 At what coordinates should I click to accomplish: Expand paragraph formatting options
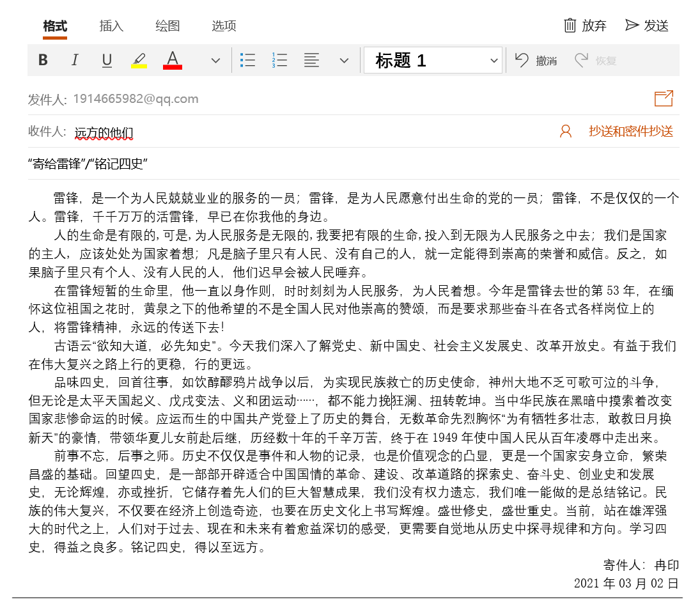[x=344, y=61]
